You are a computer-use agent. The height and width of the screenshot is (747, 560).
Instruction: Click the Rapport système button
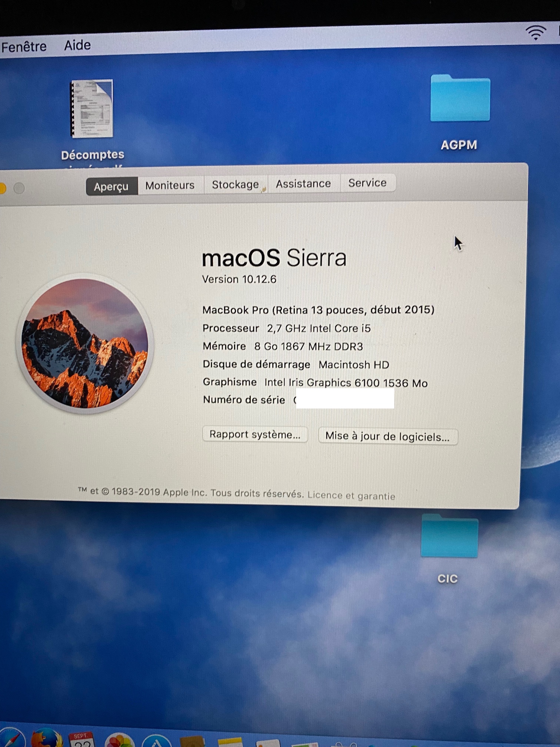[x=255, y=434]
